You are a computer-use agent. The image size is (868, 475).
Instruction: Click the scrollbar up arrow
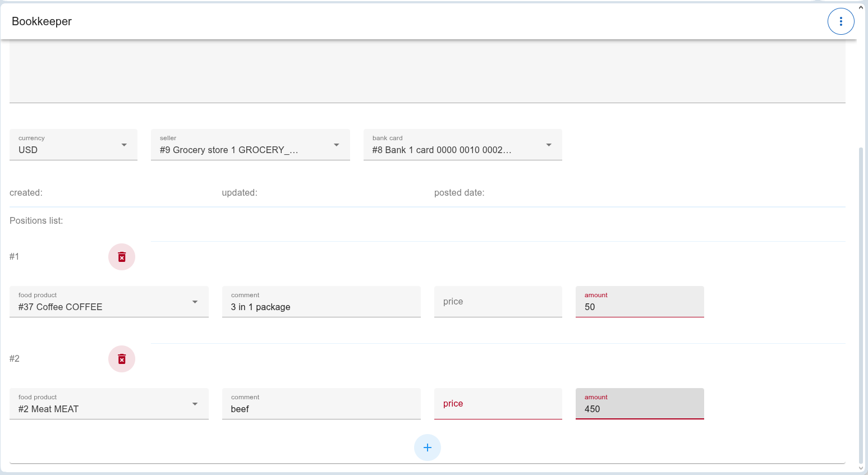click(861, 8)
